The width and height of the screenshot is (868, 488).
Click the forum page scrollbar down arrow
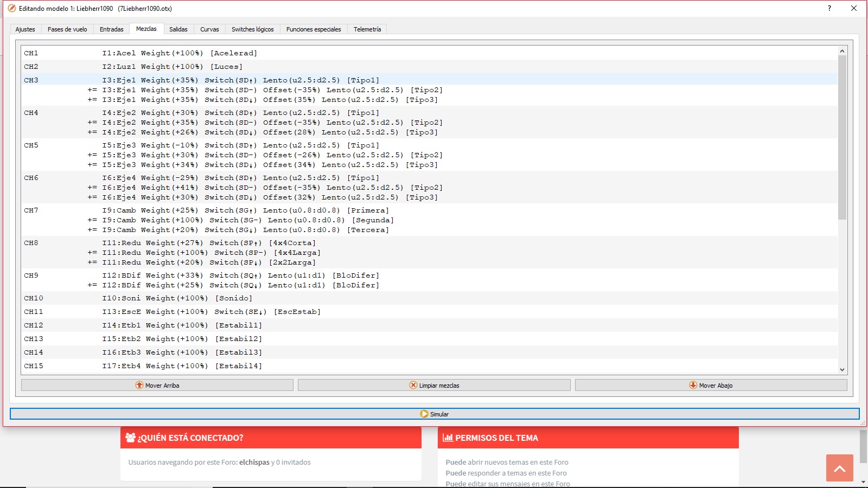click(x=863, y=481)
